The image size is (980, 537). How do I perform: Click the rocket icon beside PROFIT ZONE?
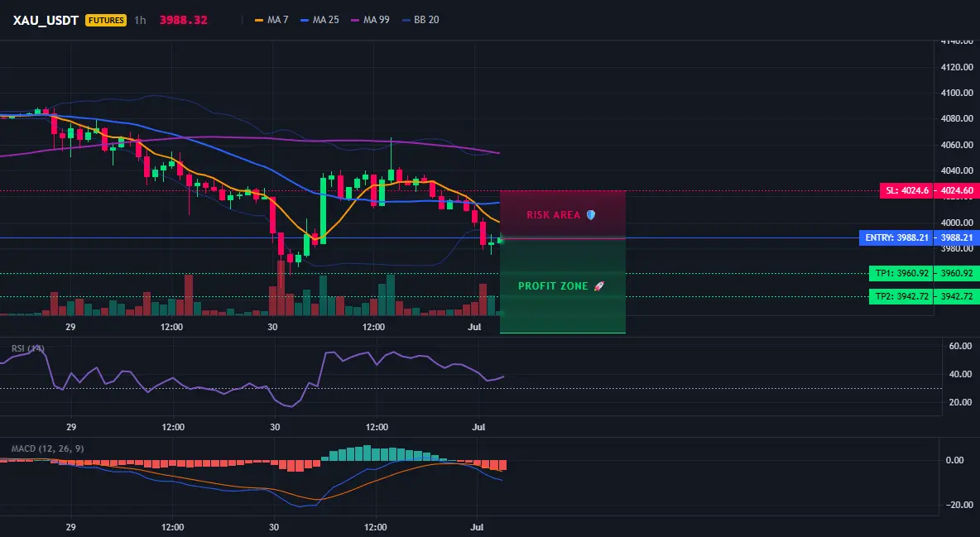tap(598, 286)
